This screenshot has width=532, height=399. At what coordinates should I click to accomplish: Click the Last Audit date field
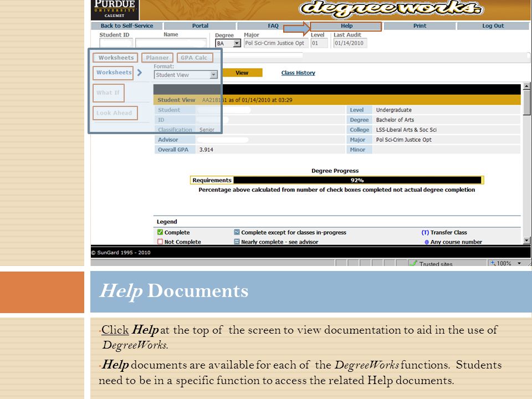coord(350,43)
